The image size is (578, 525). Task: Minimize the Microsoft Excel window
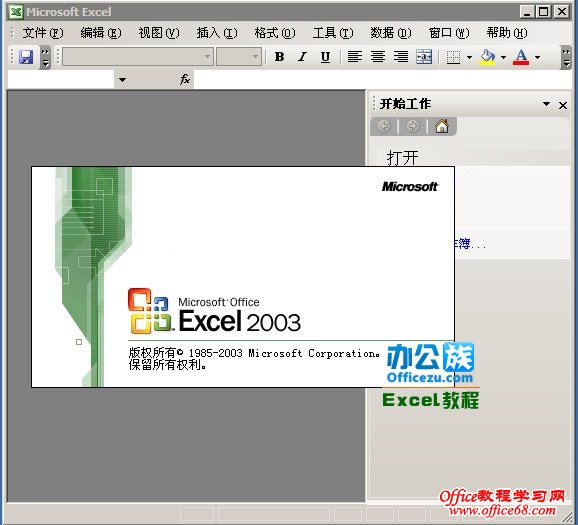[527, 12]
